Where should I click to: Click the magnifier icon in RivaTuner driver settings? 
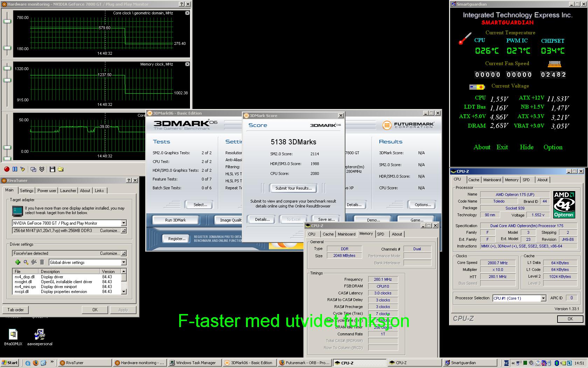coord(26,262)
